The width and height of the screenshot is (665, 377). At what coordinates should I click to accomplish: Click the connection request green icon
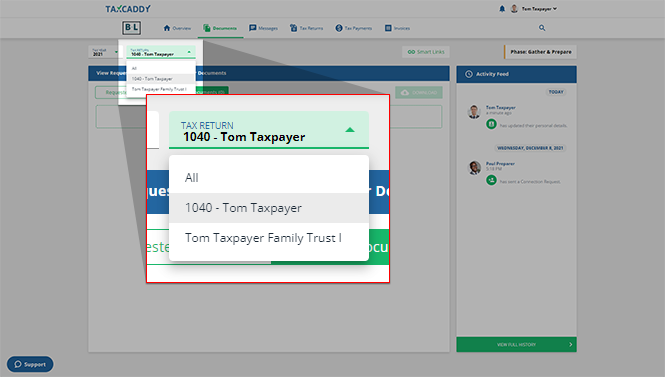tap(491, 180)
